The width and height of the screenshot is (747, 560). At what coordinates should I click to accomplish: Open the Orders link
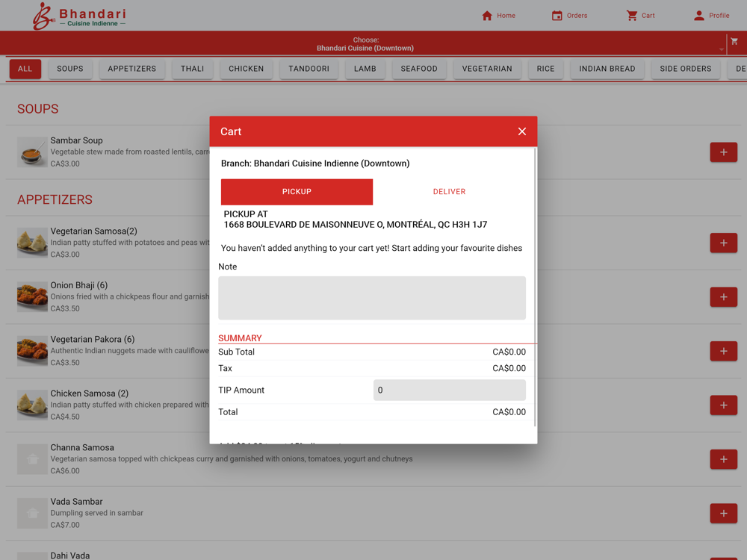[x=577, y=16]
